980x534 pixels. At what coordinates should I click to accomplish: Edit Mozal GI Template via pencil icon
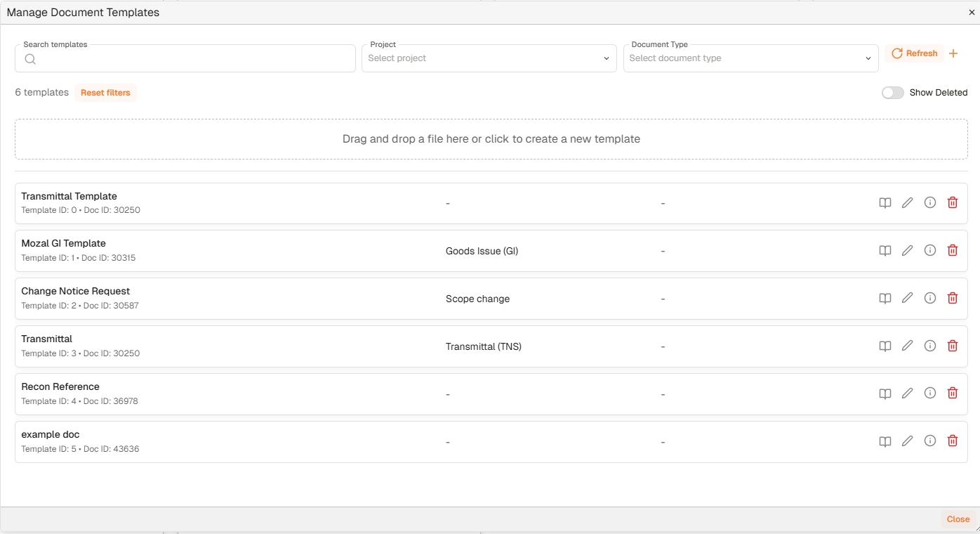[908, 251]
